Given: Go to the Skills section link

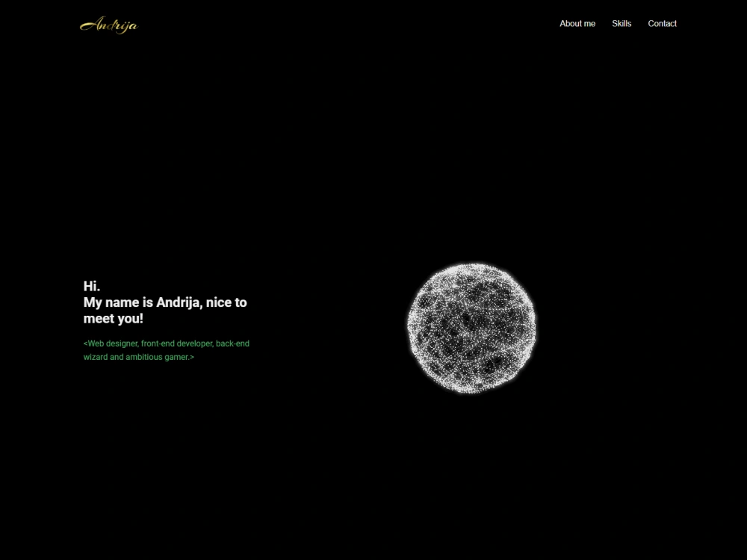Looking at the screenshot, I should 622,24.
